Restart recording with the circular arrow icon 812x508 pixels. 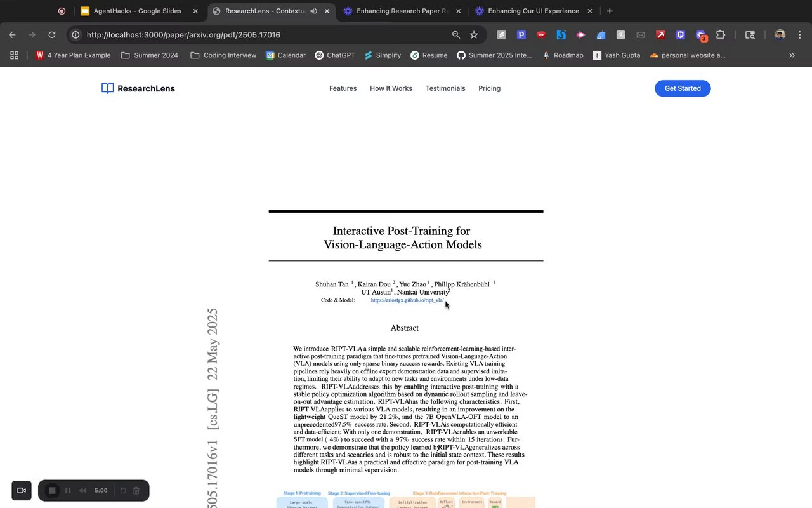(123, 490)
